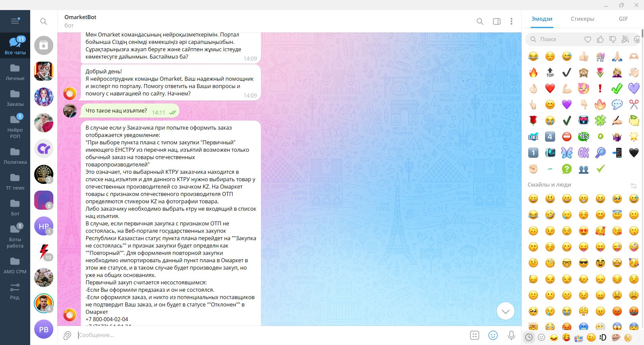
Task: Insert the green question mark emoji
Action: pos(567,169)
